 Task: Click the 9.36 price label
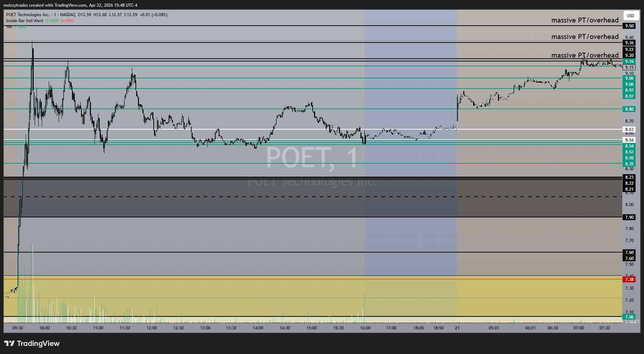point(630,43)
